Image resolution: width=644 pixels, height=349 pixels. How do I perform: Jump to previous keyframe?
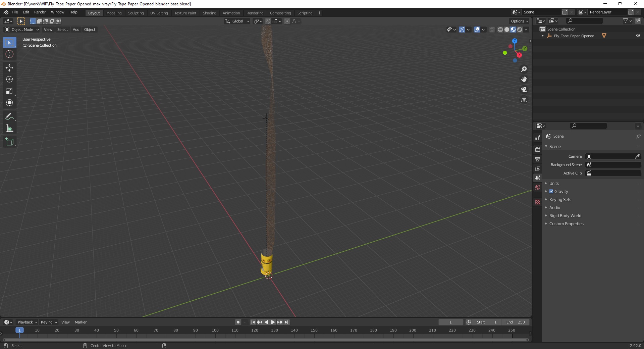click(260, 322)
